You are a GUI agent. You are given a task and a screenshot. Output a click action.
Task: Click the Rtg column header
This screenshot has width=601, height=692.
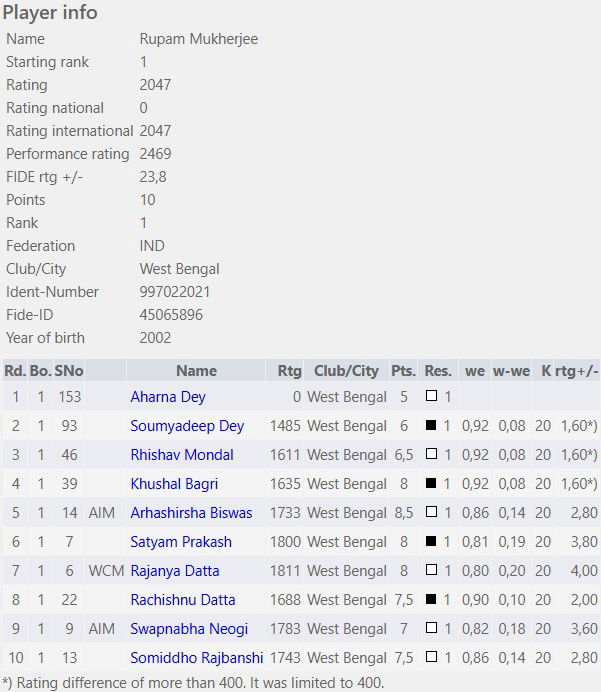coord(289,371)
